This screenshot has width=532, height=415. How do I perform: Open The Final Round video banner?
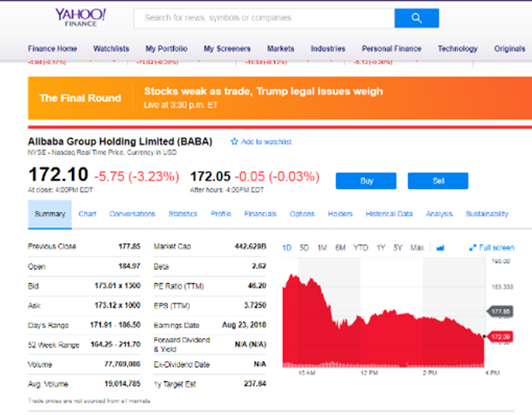pos(80,98)
